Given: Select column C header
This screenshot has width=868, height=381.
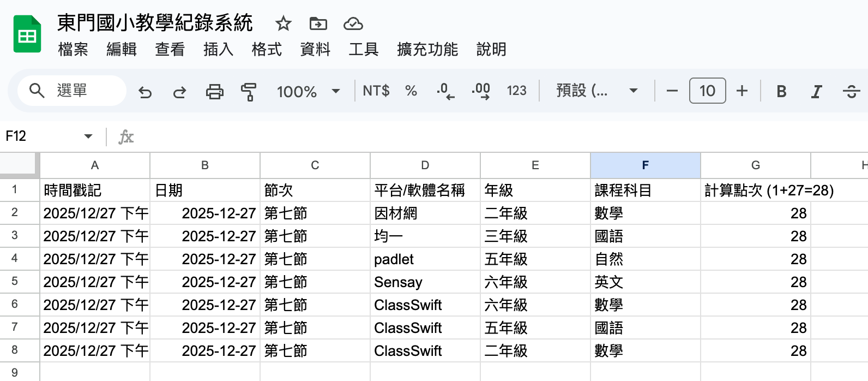Looking at the screenshot, I should (x=315, y=165).
